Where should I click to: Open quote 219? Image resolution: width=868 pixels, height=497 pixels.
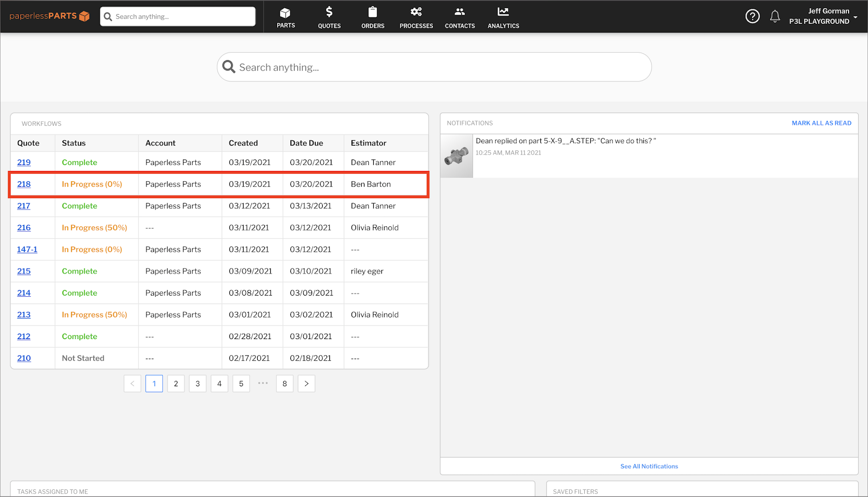point(24,162)
